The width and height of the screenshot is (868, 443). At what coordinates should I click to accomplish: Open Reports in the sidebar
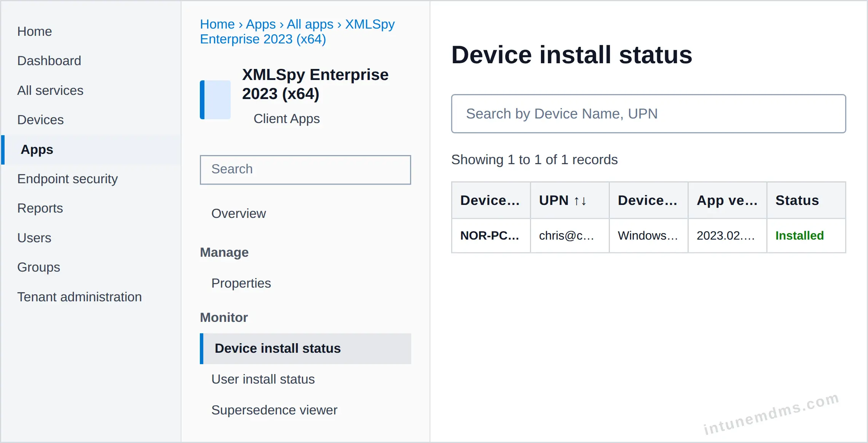click(x=40, y=208)
